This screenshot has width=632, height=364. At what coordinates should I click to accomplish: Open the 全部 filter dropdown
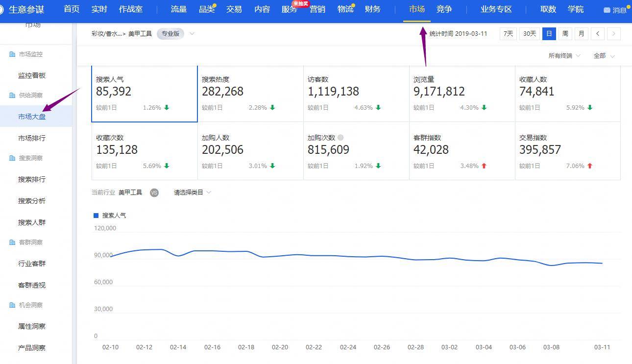click(x=604, y=56)
